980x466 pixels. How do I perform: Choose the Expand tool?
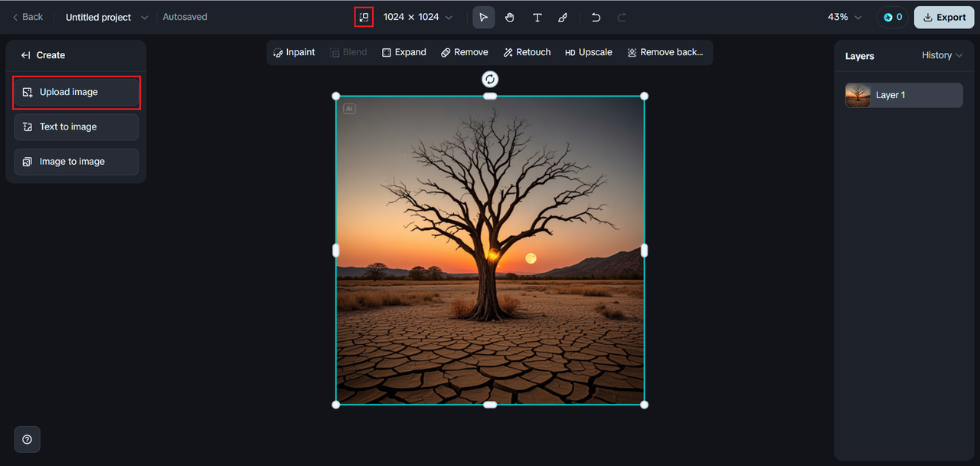(x=404, y=52)
